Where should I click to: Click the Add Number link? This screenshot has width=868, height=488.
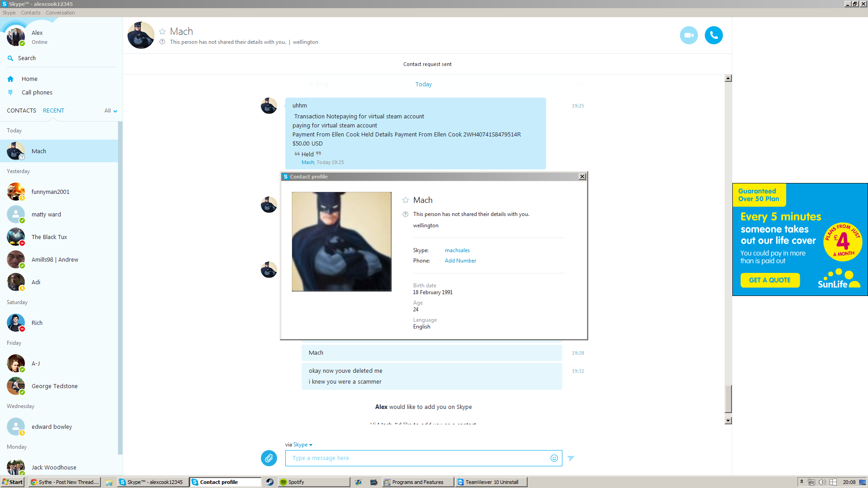tap(460, 261)
